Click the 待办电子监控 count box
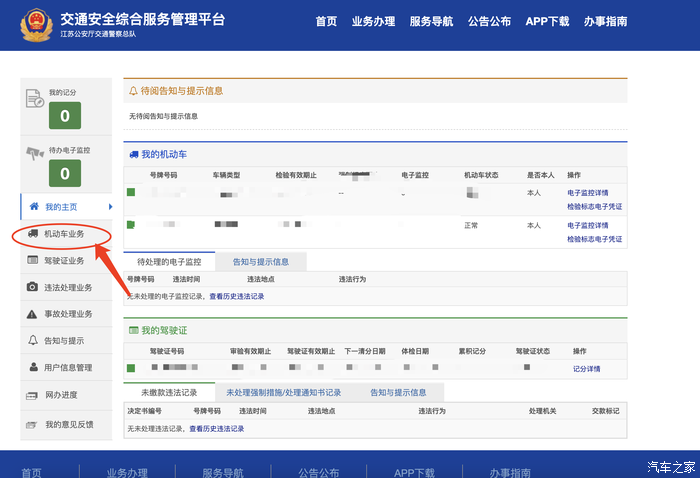The width and height of the screenshot is (700, 478). [x=64, y=173]
